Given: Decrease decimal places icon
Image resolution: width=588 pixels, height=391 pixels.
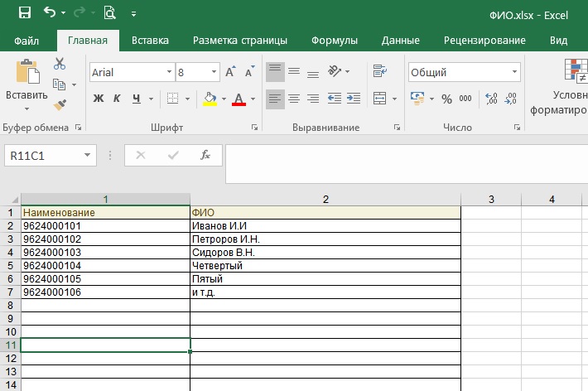Looking at the screenshot, I should 510,99.
